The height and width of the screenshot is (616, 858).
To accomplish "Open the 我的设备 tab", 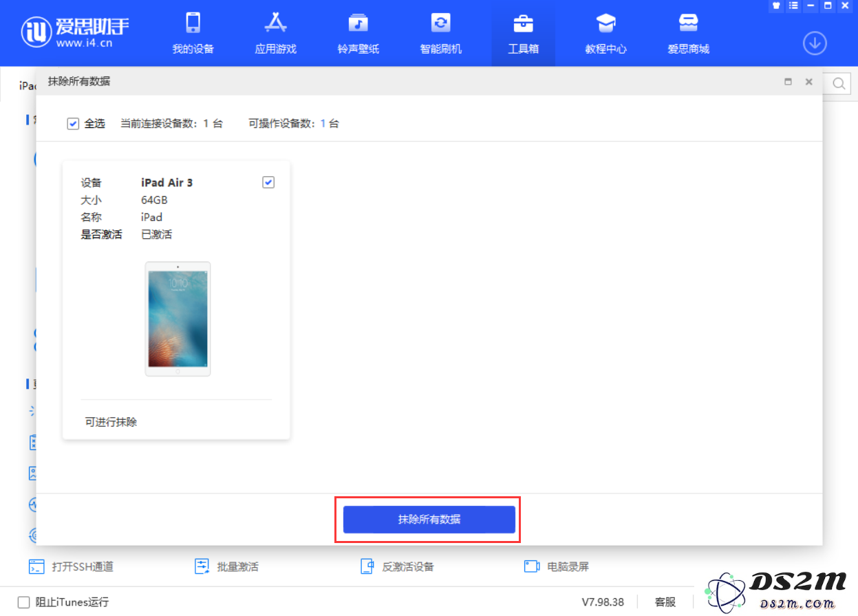I will click(x=193, y=33).
